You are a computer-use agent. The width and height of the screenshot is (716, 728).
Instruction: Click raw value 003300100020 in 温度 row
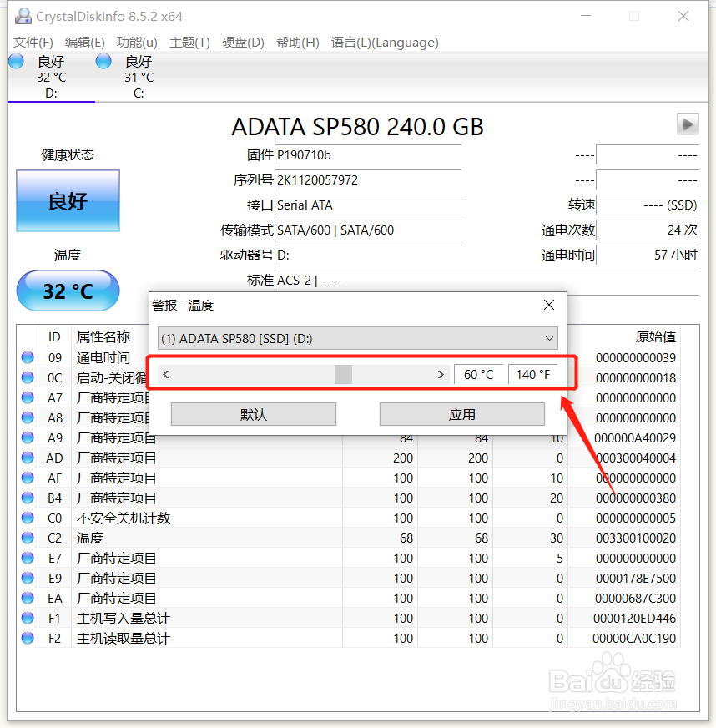[x=636, y=538]
